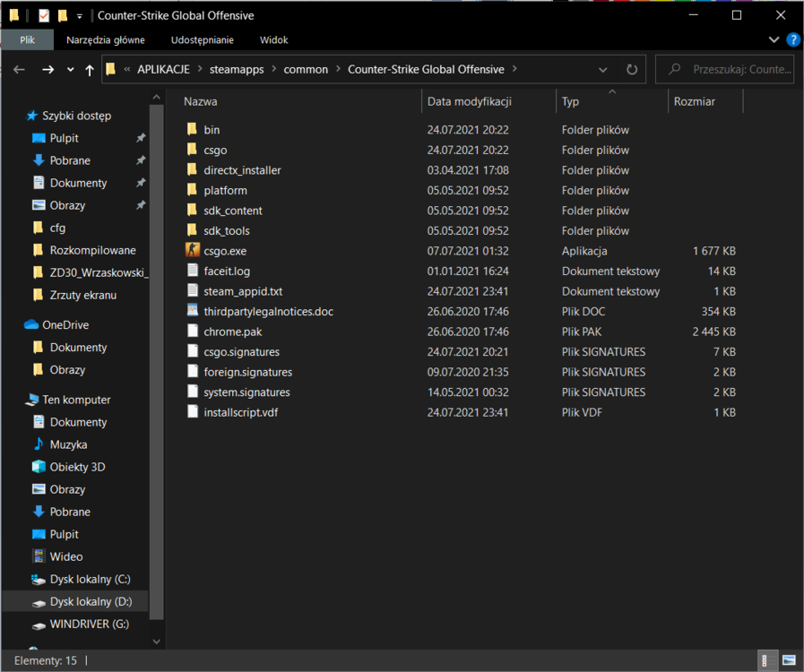
Task: Switch to details view layout icon
Action: click(x=765, y=660)
